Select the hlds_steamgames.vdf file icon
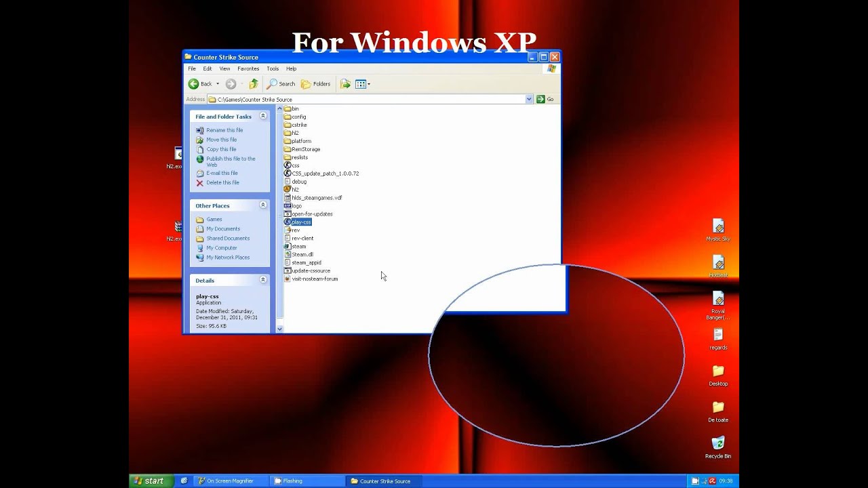The width and height of the screenshot is (868, 488). coord(287,198)
